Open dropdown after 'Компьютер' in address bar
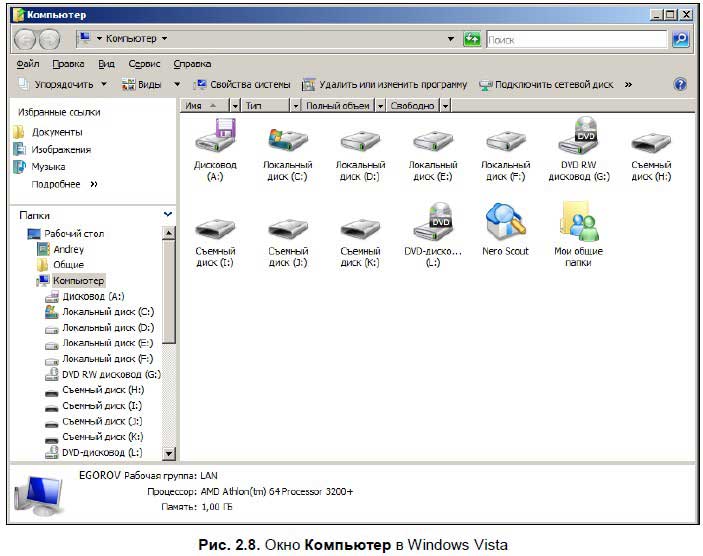The image size is (703, 556). [x=165, y=39]
